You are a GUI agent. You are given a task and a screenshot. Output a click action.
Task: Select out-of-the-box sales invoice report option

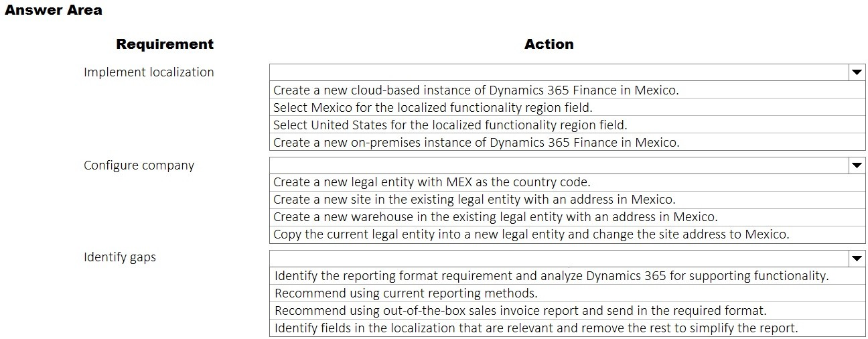pyautogui.click(x=520, y=311)
